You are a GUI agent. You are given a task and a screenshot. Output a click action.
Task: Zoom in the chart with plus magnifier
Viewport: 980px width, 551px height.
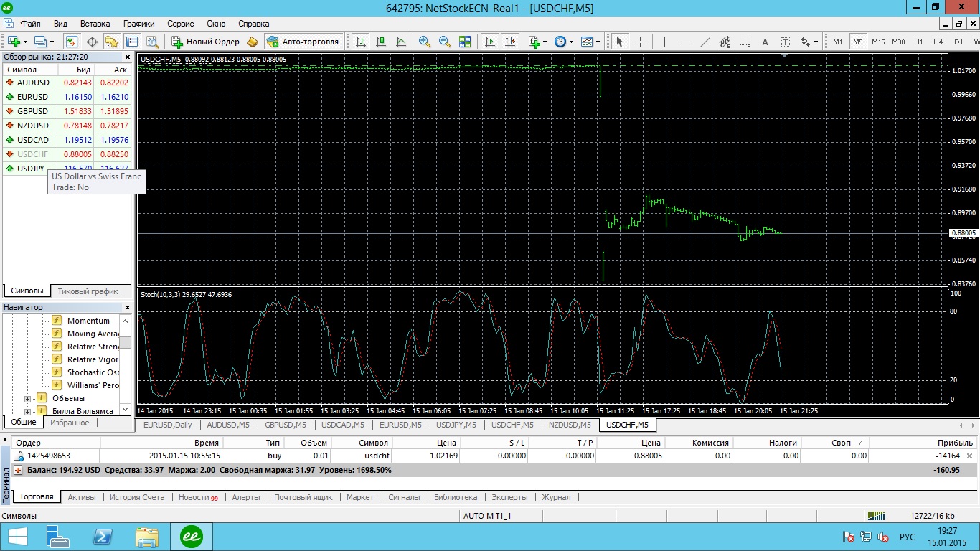point(425,42)
